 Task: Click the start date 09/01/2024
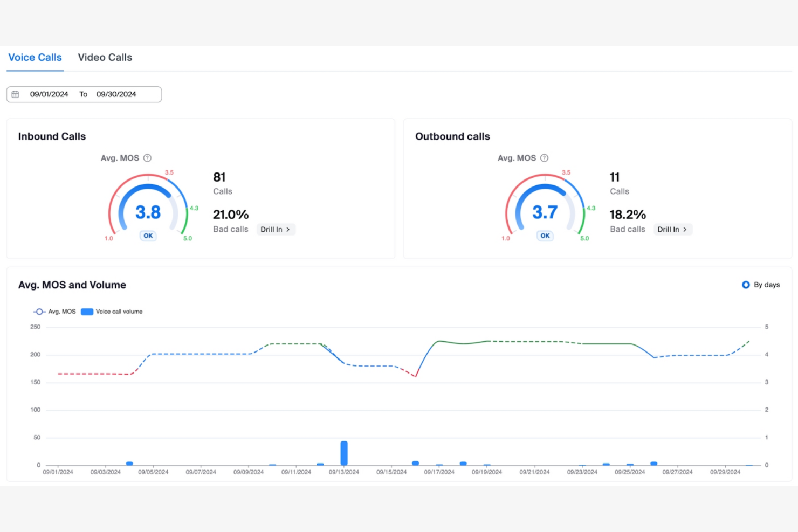pyautogui.click(x=49, y=94)
